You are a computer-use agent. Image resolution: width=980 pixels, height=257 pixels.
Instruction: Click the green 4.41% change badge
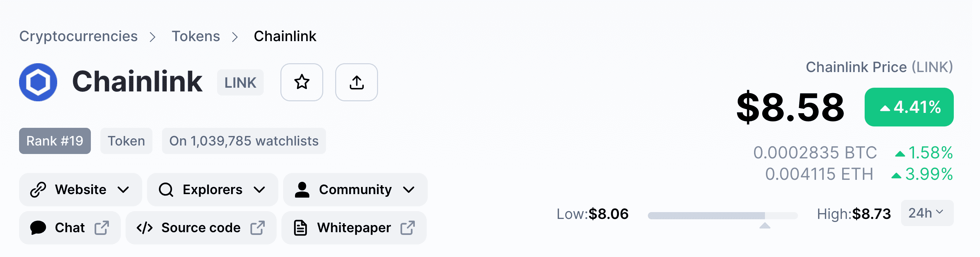[x=909, y=107]
